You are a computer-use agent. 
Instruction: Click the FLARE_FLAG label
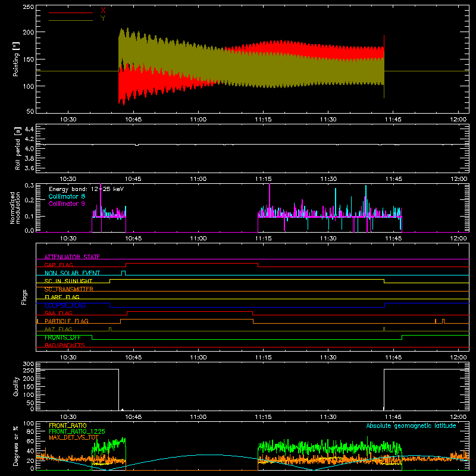point(62,297)
